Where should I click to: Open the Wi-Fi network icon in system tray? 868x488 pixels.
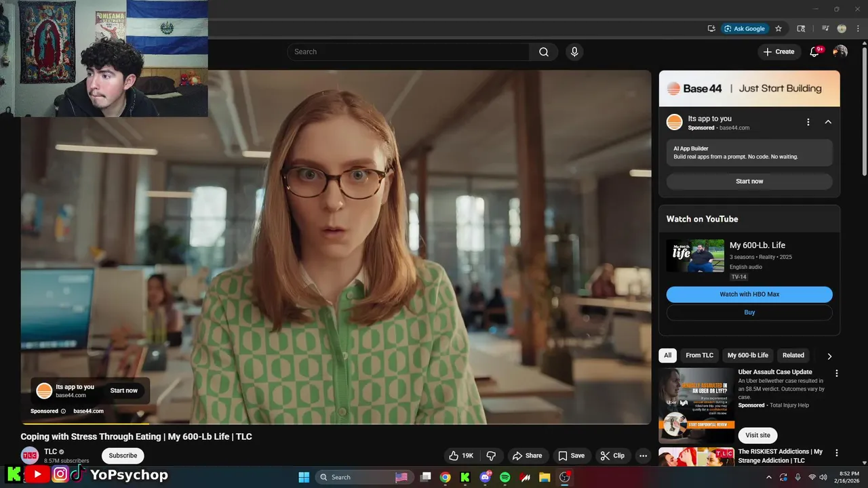(x=812, y=477)
